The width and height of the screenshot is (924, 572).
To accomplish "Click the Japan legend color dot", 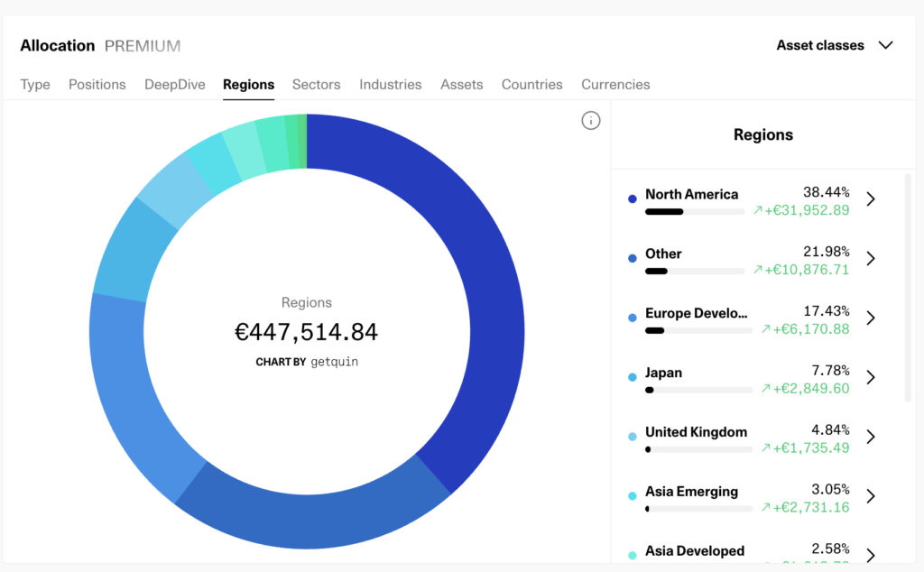I will click(x=633, y=377).
